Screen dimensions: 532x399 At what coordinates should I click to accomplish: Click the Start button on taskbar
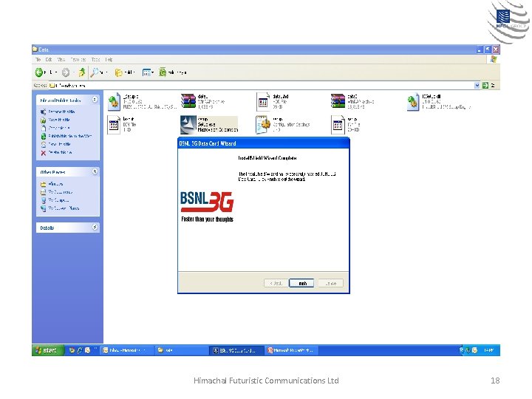[x=48, y=350]
